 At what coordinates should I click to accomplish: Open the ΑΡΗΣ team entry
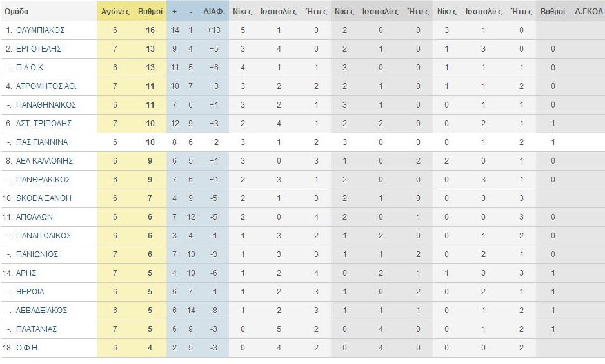coord(26,273)
